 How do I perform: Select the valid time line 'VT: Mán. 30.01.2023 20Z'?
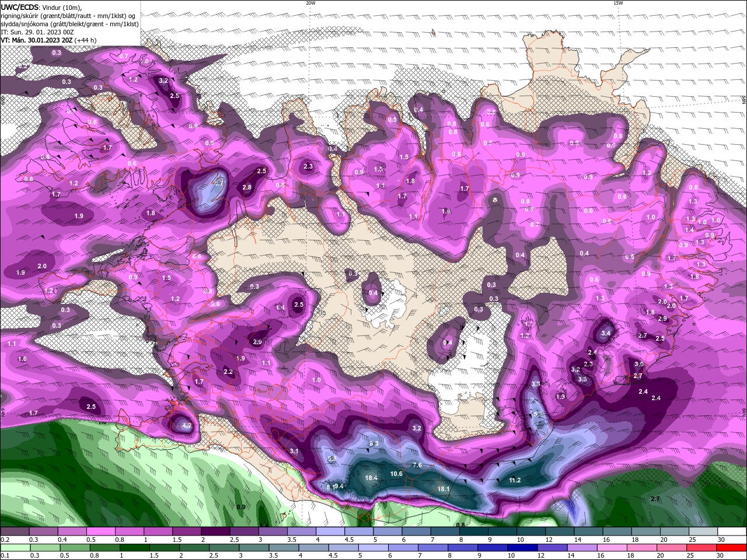tap(36, 40)
